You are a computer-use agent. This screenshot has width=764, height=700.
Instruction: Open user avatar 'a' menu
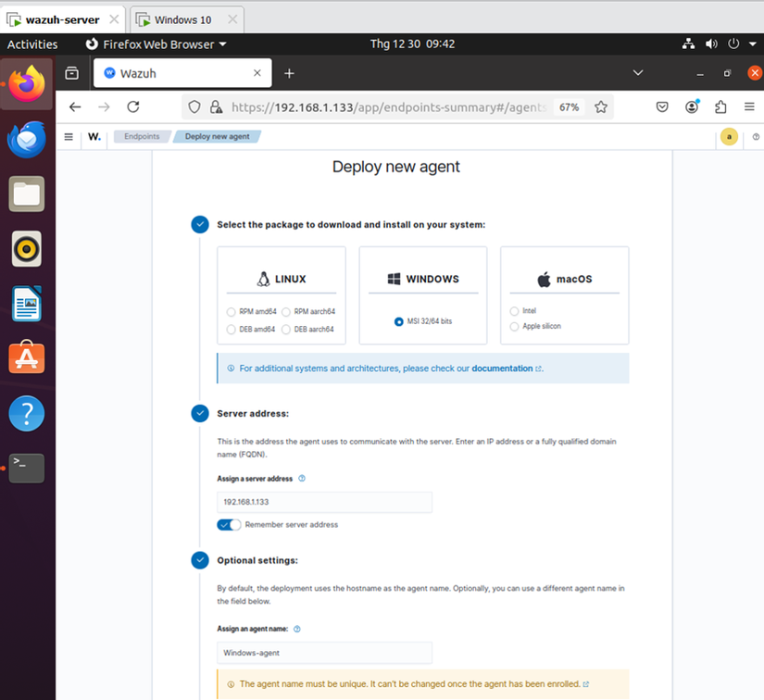729,137
